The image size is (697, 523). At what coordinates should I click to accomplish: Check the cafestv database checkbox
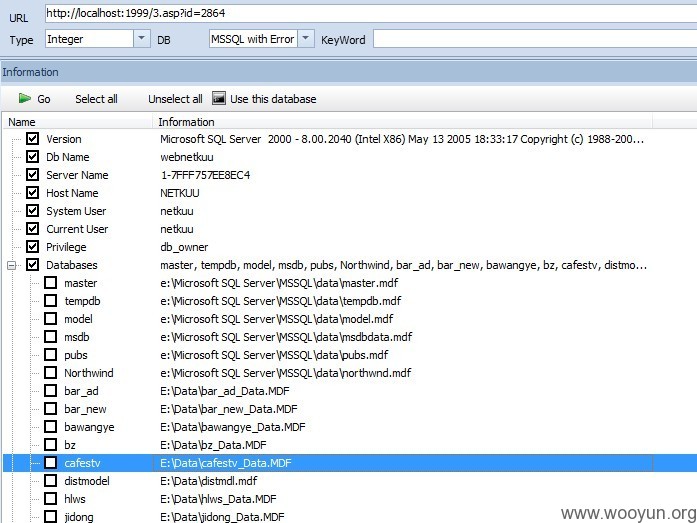[x=51, y=463]
